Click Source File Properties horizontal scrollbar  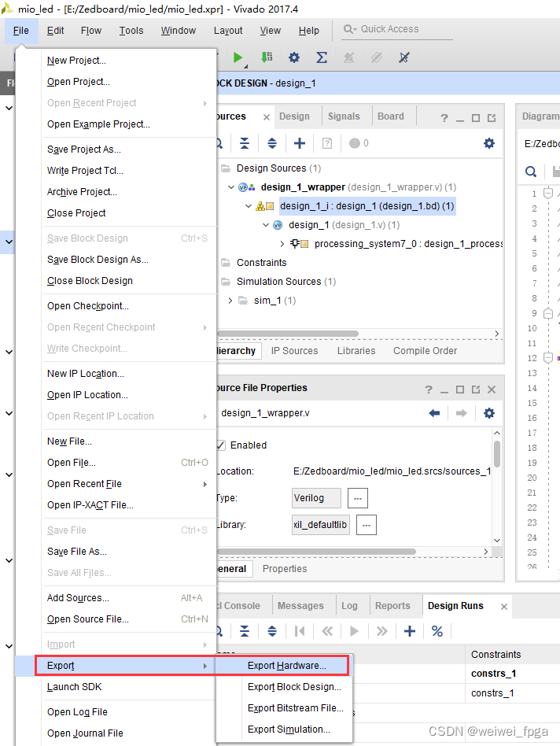(317, 552)
